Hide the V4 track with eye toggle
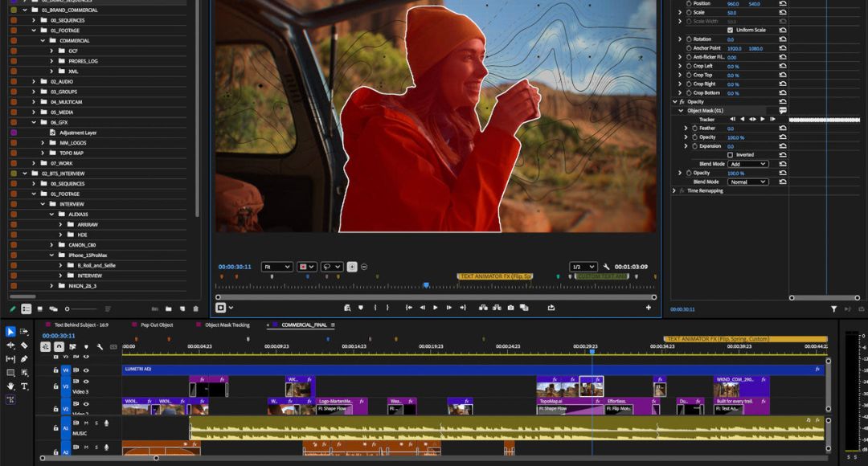The image size is (868, 466). click(x=86, y=370)
